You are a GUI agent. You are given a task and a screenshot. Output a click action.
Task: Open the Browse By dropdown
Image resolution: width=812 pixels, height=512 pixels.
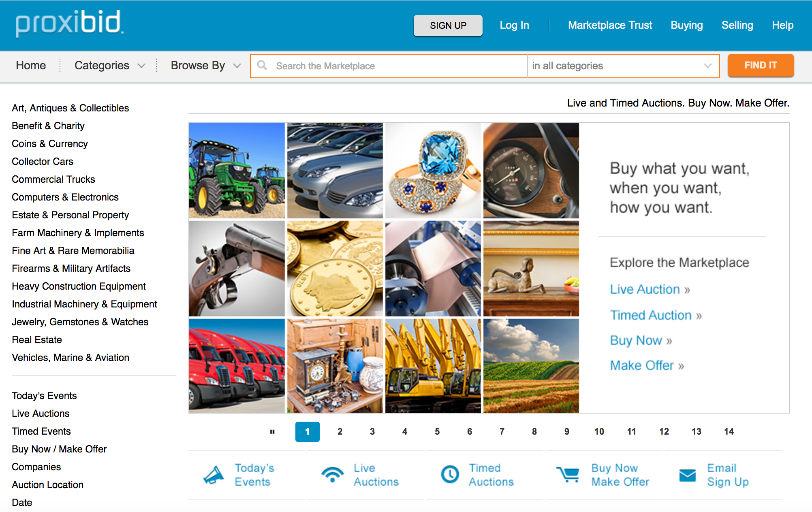pyautogui.click(x=206, y=66)
